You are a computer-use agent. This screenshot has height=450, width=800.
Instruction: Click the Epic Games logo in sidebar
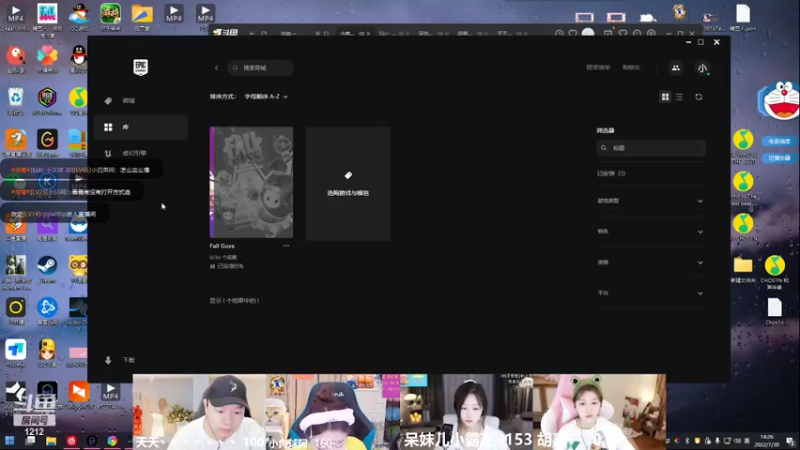(140, 67)
